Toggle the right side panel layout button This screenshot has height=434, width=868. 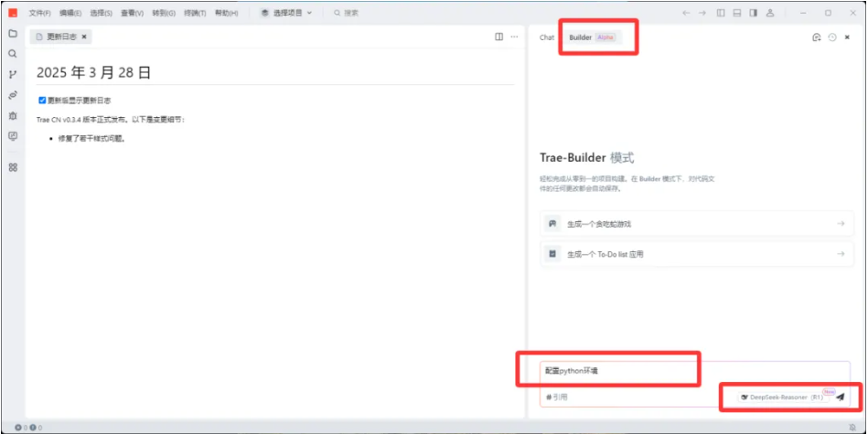pos(753,13)
